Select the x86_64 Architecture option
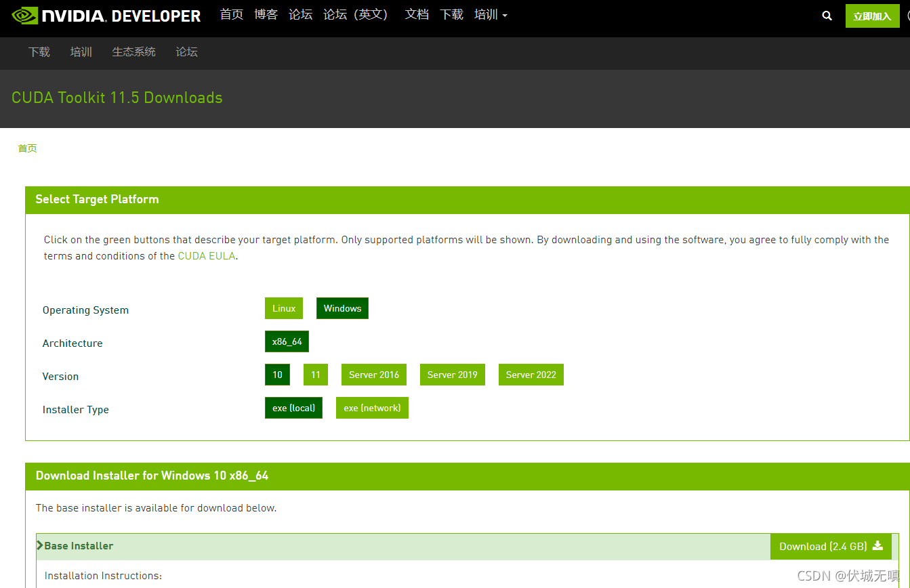This screenshot has height=588, width=910. (x=287, y=341)
